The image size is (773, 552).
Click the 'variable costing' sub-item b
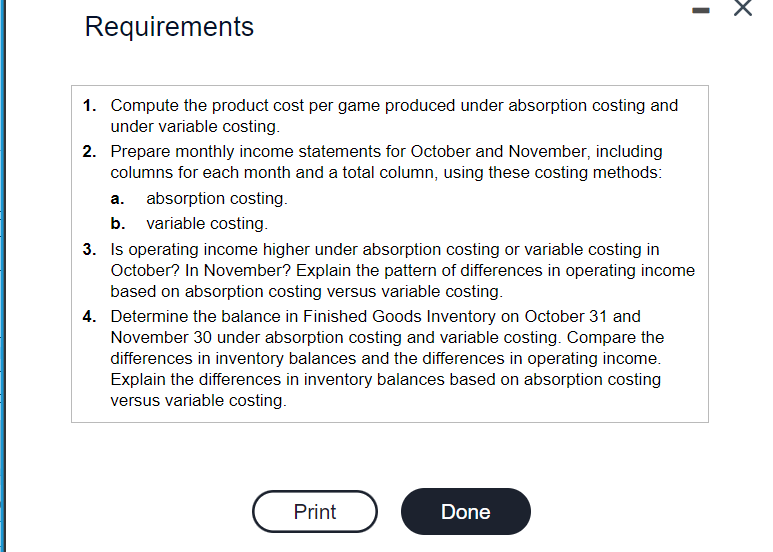point(207,224)
